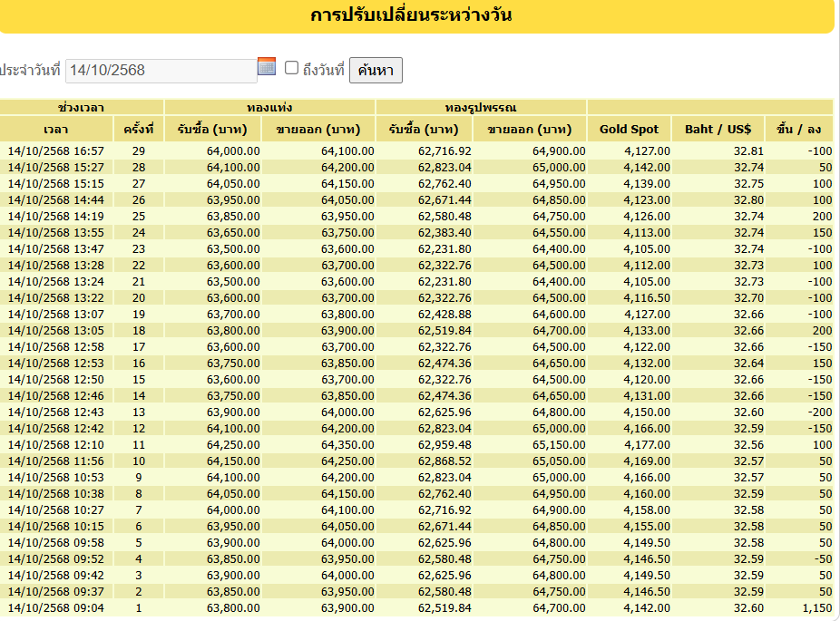Select ornament sell price 64,550.00
The image size is (840, 621).
point(559,233)
